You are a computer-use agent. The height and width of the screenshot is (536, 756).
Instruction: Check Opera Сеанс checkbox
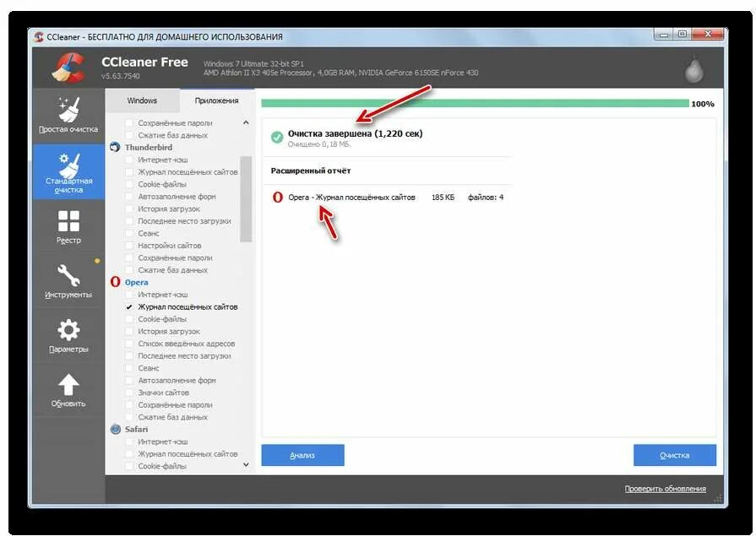(128, 368)
